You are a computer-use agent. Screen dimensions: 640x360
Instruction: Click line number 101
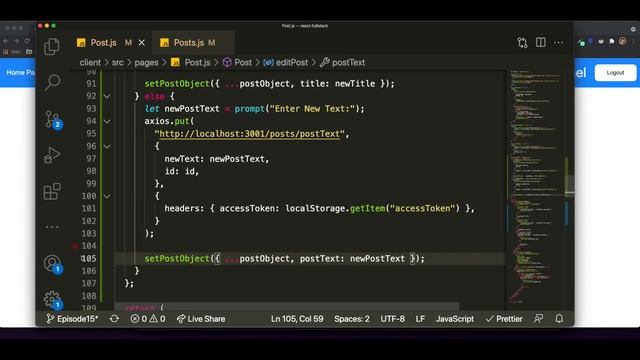pyautogui.click(x=89, y=209)
